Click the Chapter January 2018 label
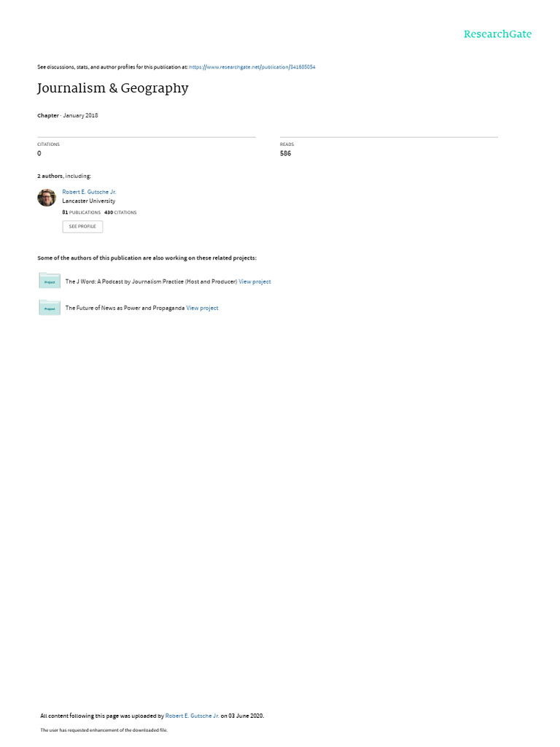 pos(68,115)
